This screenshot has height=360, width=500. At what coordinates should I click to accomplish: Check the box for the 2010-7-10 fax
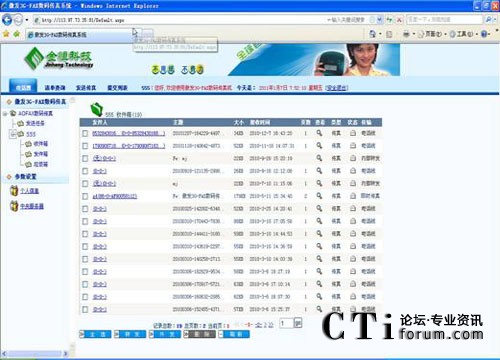tap(85, 184)
